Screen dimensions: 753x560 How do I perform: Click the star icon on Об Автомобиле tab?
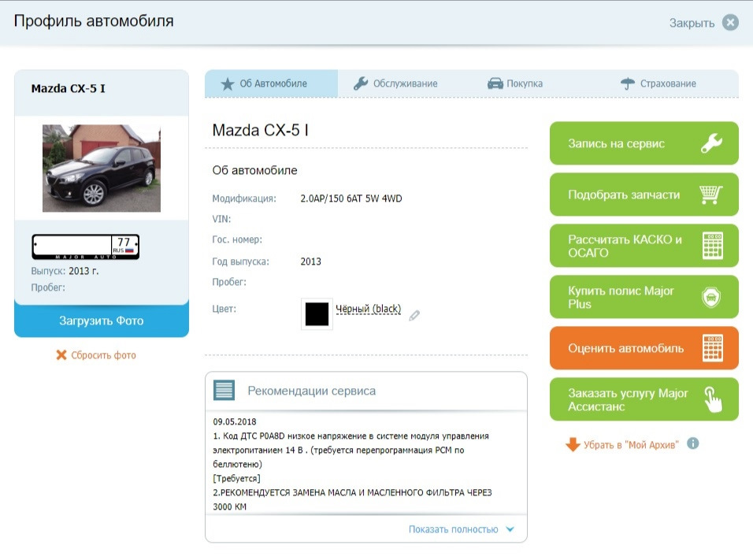point(228,83)
